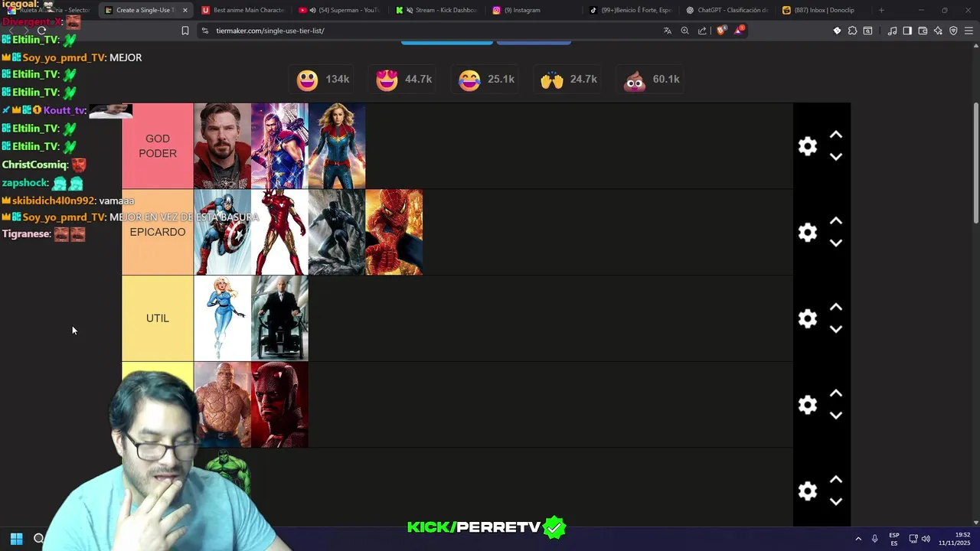Image resolution: width=980 pixels, height=551 pixels.
Task: Switch to Instagram tab
Action: pyautogui.click(x=534, y=10)
